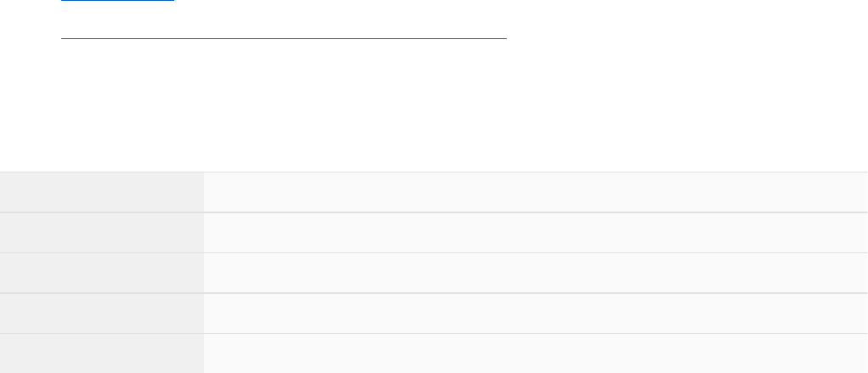Select the second row's gray label cell
The width and height of the screenshot is (868, 373).
click(x=102, y=232)
